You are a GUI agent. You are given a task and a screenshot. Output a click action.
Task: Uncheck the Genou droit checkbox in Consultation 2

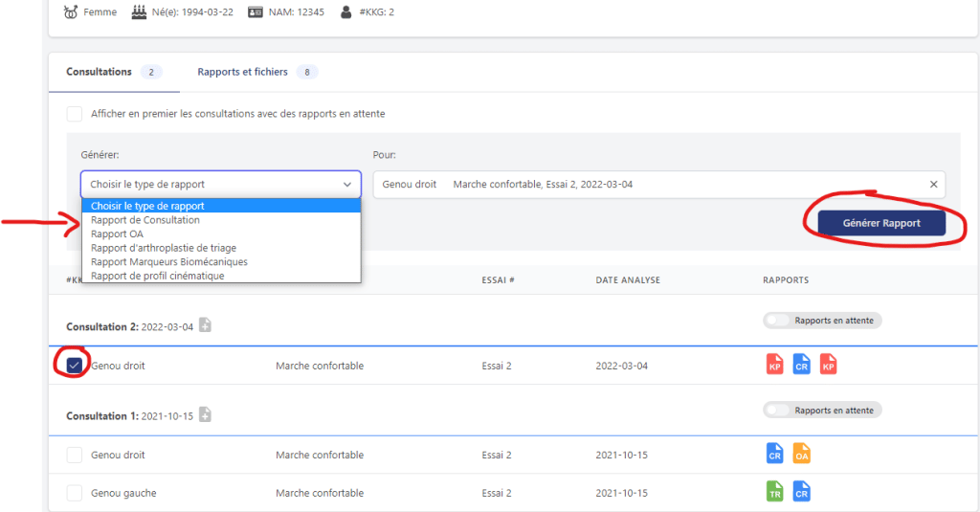click(75, 365)
